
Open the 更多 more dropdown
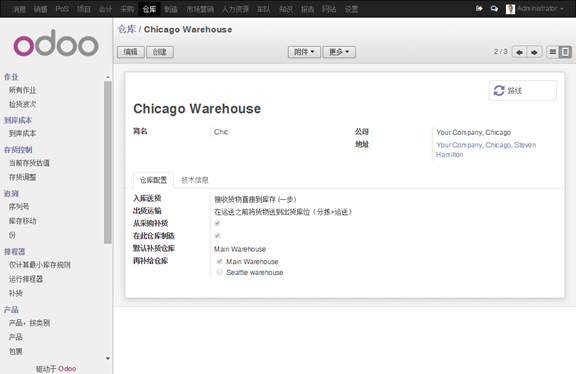click(x=339, y=52)
